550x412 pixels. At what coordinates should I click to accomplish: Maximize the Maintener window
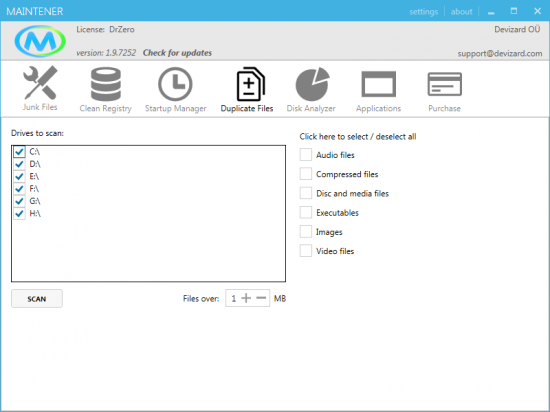coord(514,11)
